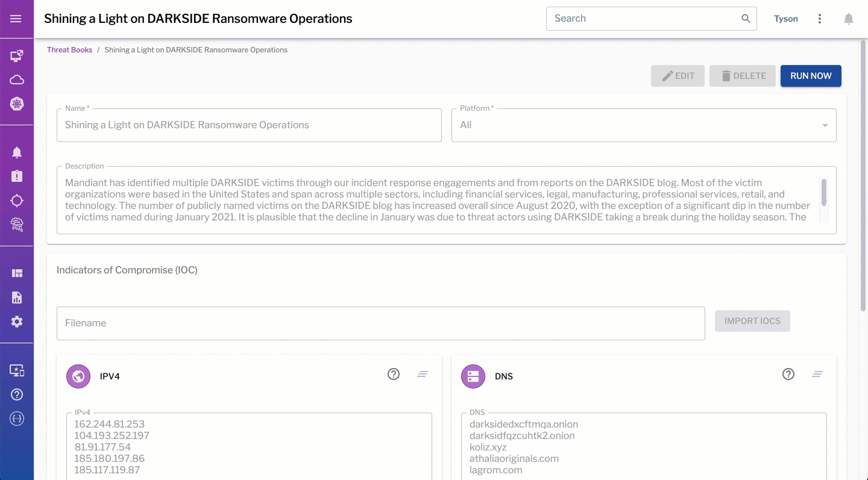Click IP address 185.180.197.86

click(110, 458)
